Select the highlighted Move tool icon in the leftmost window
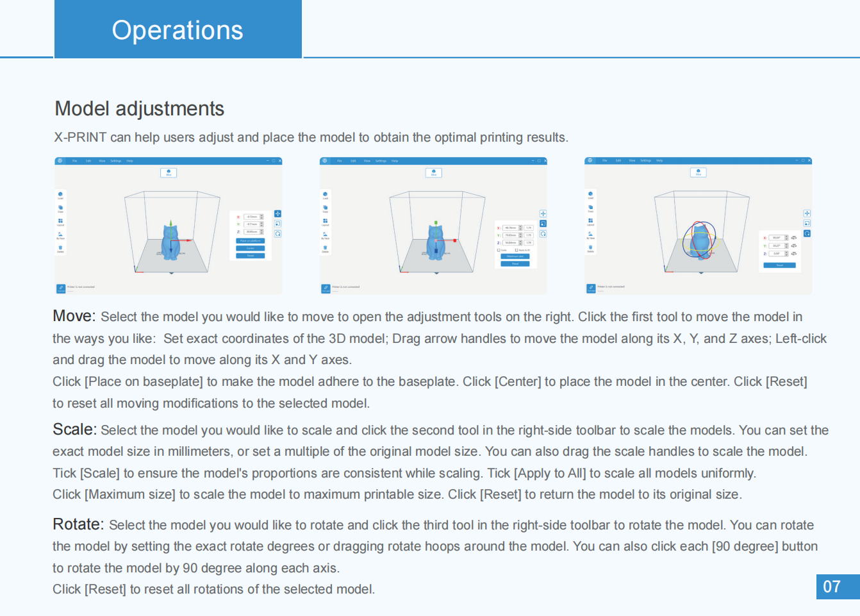 point(277,213)
